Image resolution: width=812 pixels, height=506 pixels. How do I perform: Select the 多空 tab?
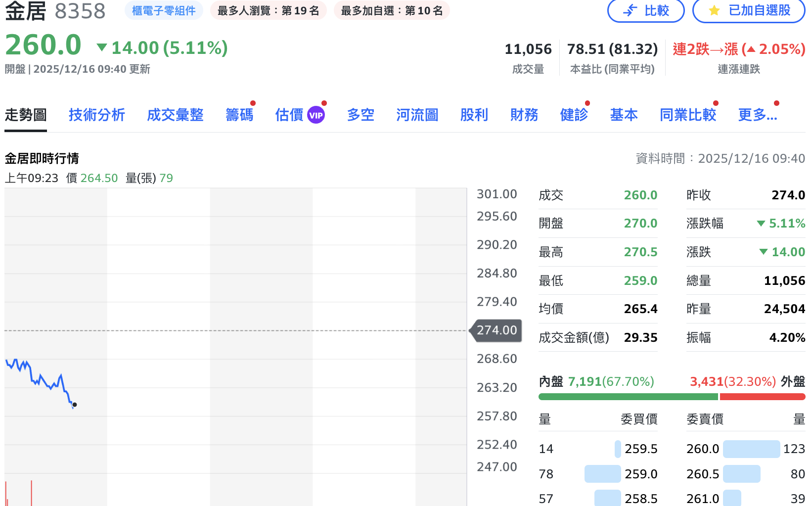click(x=361, y=114)
